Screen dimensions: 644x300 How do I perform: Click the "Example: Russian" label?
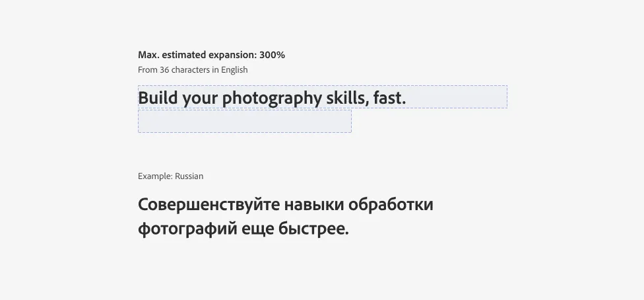point(170,176)
